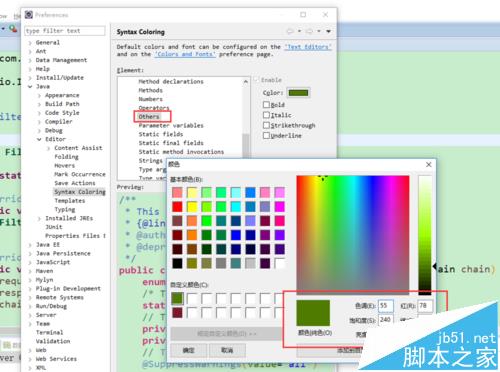Click the forward navigation arrow in Syntax Coloring header

309,31
